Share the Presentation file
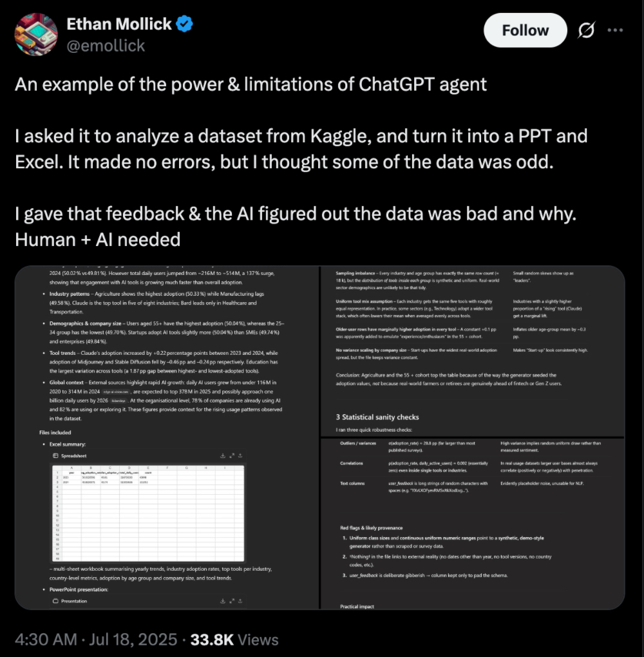644x657 pixels. click(241, 601)
